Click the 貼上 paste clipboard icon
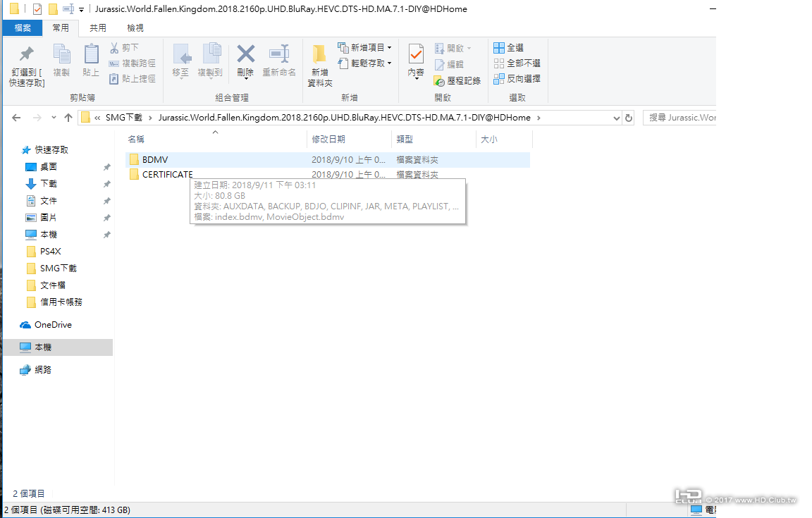The image size is (812, 518). [x=91, y=54]
